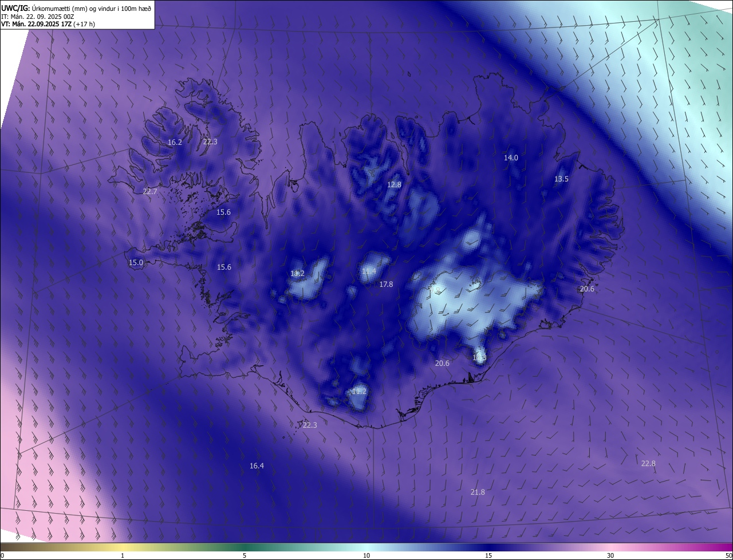
Task: Click the 14.0 value label on the map
Action: pyautogui.click(x=511, y=158)
